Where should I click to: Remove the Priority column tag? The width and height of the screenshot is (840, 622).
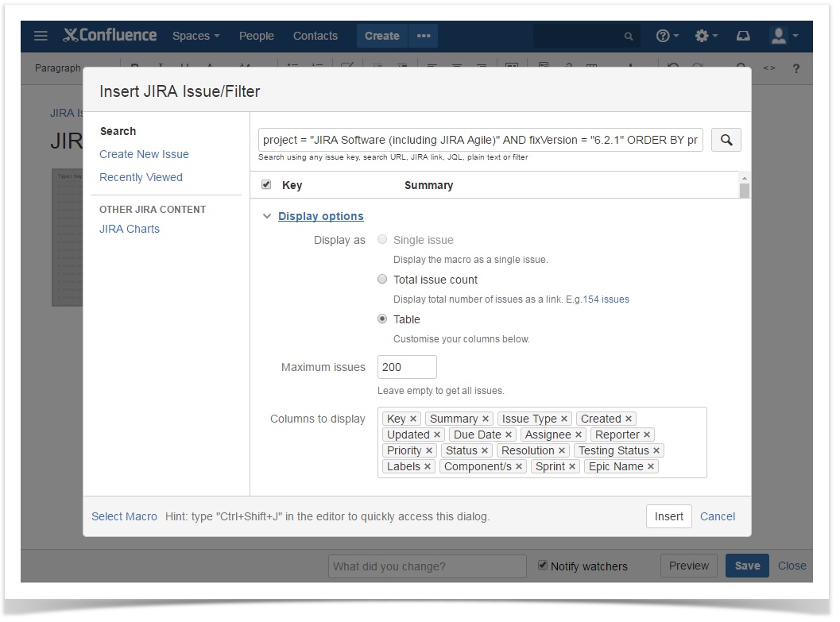tap(429, 451)
